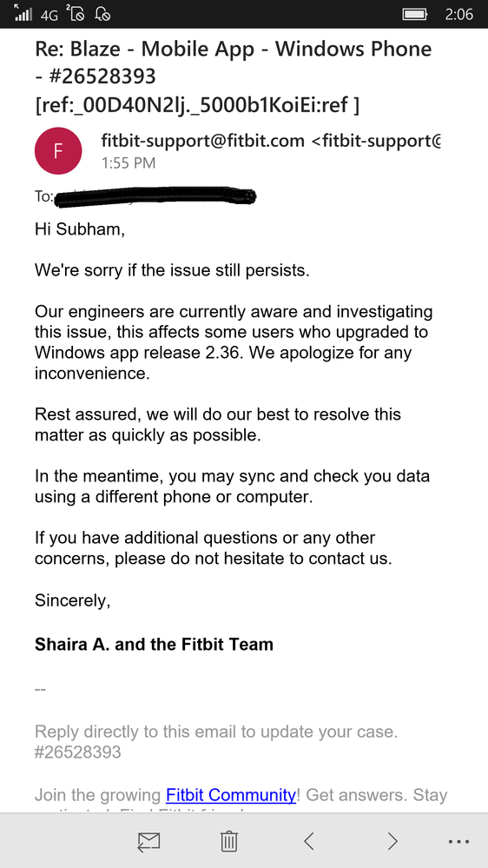
Task: Tap the 4G network indicator
Action: [49, 15]
